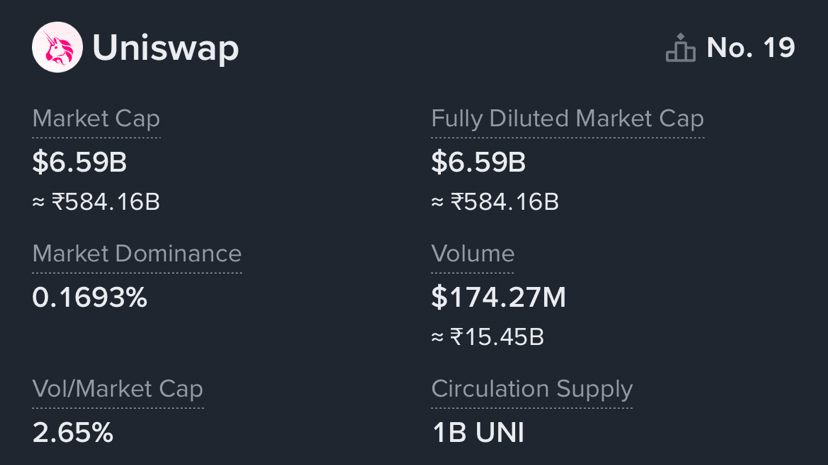Select the ₹15.45B volume conversion
This screenshot has height=465, width=828.
(x=488, y=337)
